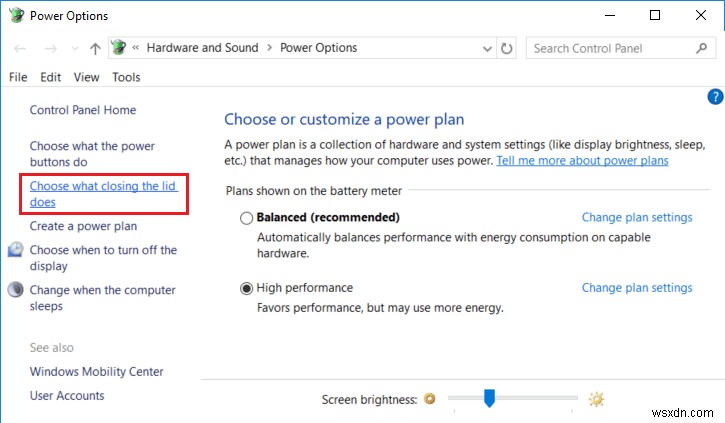The width and height of the screenshot is (725, 423).
Task: Open the Tools menu
Action: [x=126, y=77]
